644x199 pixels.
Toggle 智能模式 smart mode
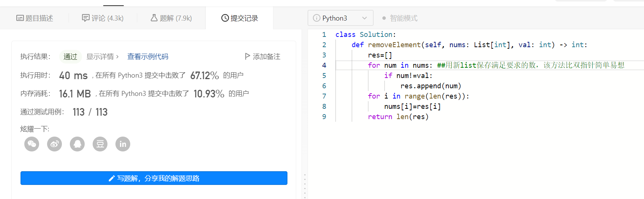pyautogui.click(x=400, y=18)
